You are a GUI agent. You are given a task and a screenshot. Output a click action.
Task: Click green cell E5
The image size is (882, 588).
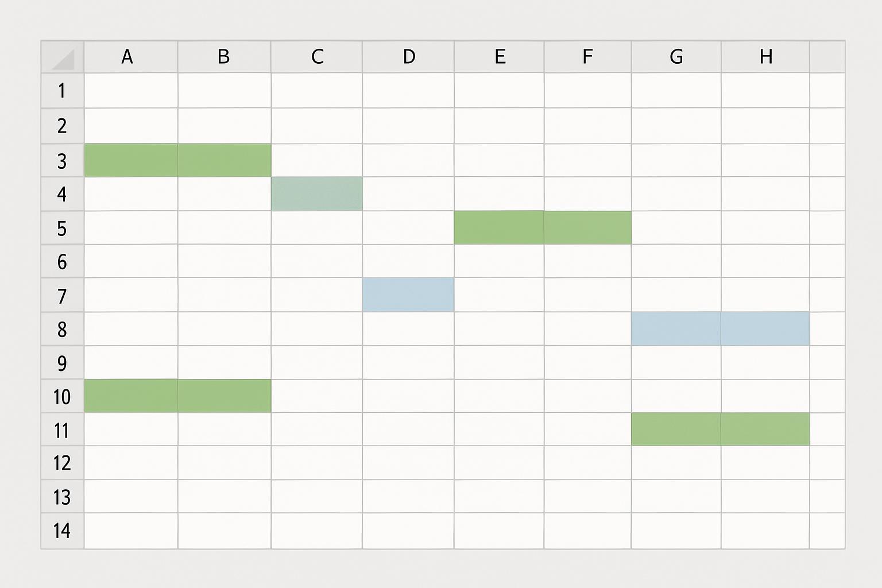[x=499, y=228]
